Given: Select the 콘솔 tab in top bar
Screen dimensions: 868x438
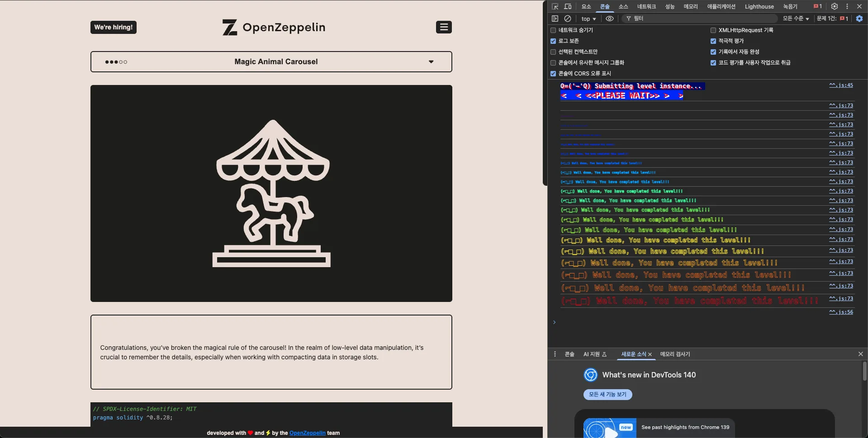Looking at the screenshot, I should pyautogui.click(x=605, y=6).
